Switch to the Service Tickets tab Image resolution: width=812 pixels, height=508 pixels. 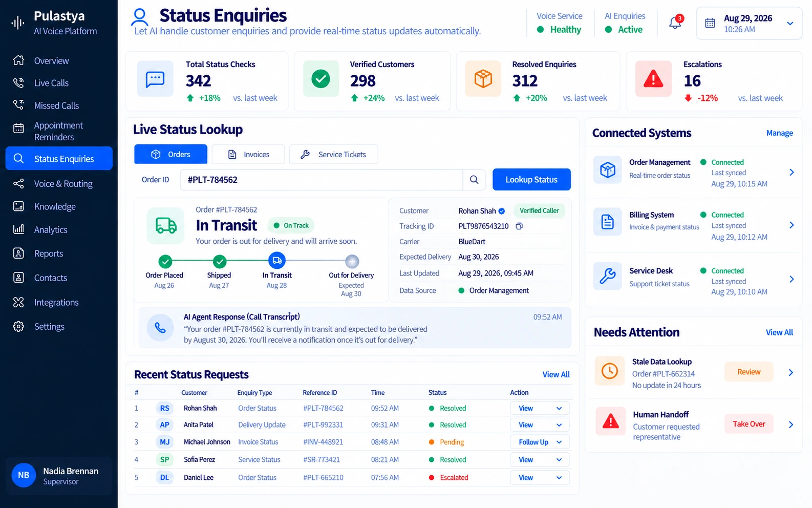(x=334, y=154)
